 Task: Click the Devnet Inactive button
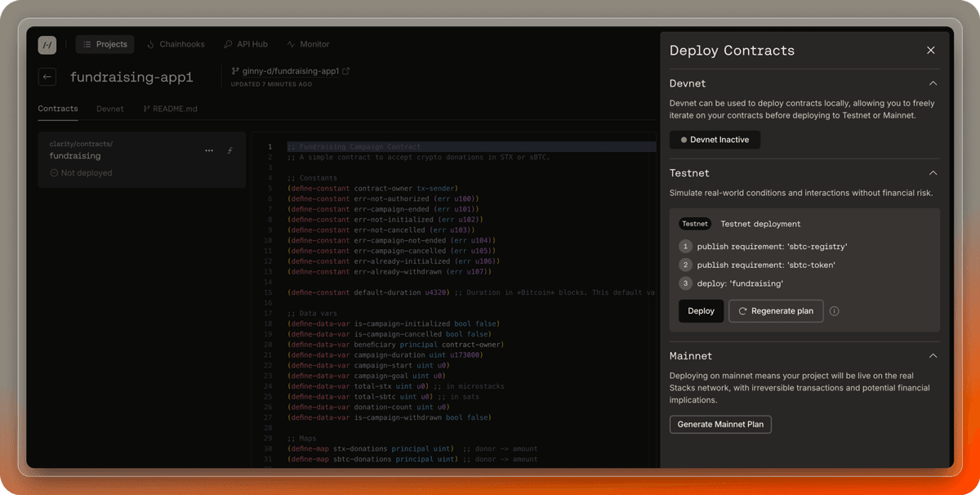[715, 140]
